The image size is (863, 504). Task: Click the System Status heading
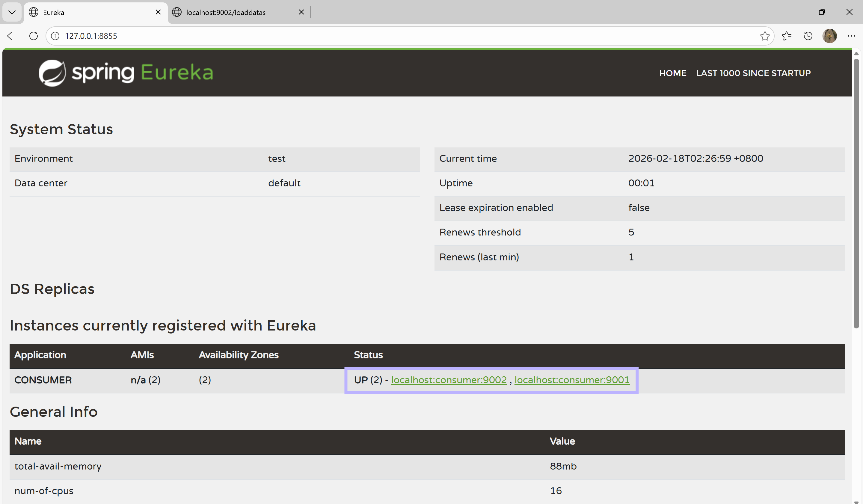pyautogui.click(x=61, y=129)
